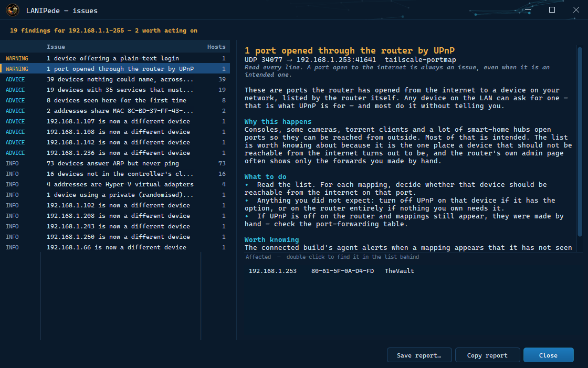Sort findings by the Hosts column header
This screenshot has width=588, height=368.
[216, 47]
